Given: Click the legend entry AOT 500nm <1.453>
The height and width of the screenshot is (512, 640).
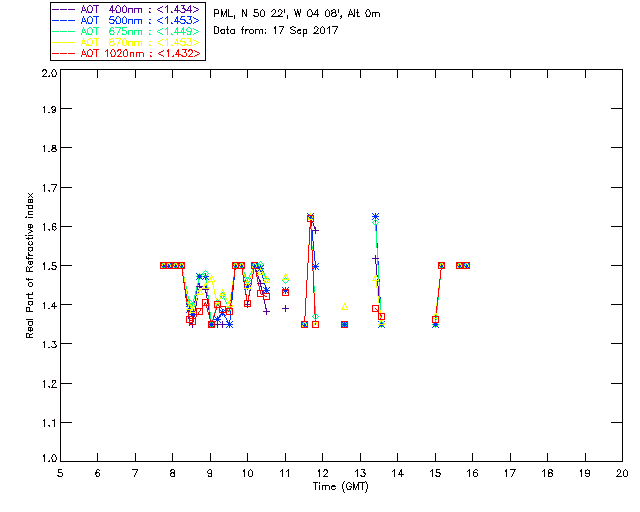Looking at the screenshot, I should tap(127, 20).
